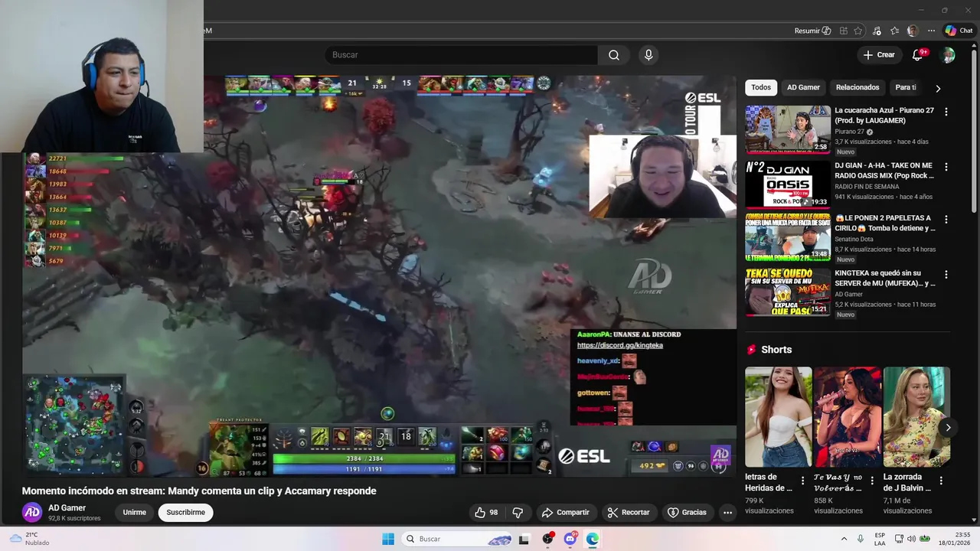
Task: Select the Todos filter chip
Action: coord(761,87)
